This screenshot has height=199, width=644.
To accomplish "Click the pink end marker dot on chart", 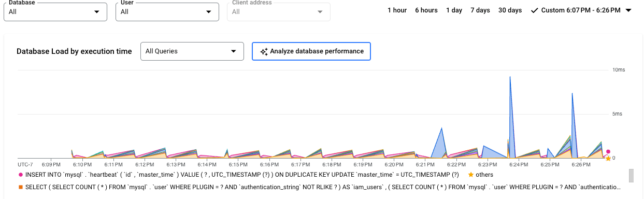I will tap(608, 152).
